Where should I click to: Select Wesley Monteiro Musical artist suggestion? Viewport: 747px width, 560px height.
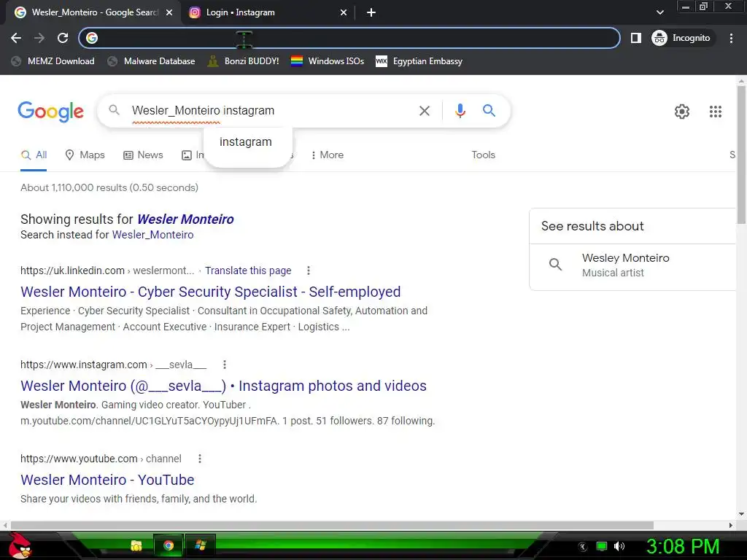(x=634, y=265)
